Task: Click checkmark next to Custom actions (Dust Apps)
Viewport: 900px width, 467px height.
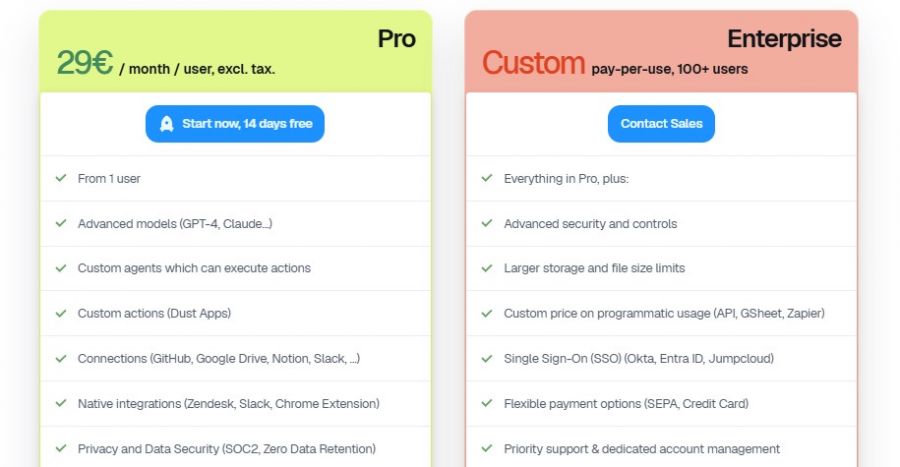Action: click(x=61, y=313)
